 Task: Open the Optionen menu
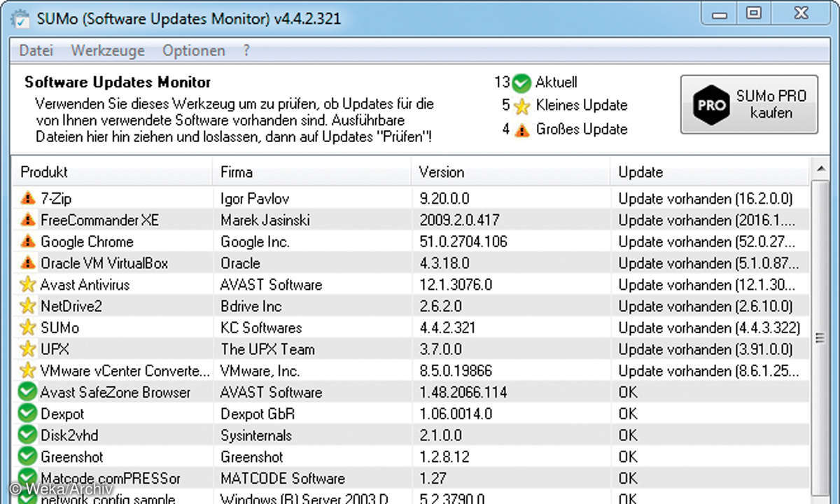click(x=194, y=50)
